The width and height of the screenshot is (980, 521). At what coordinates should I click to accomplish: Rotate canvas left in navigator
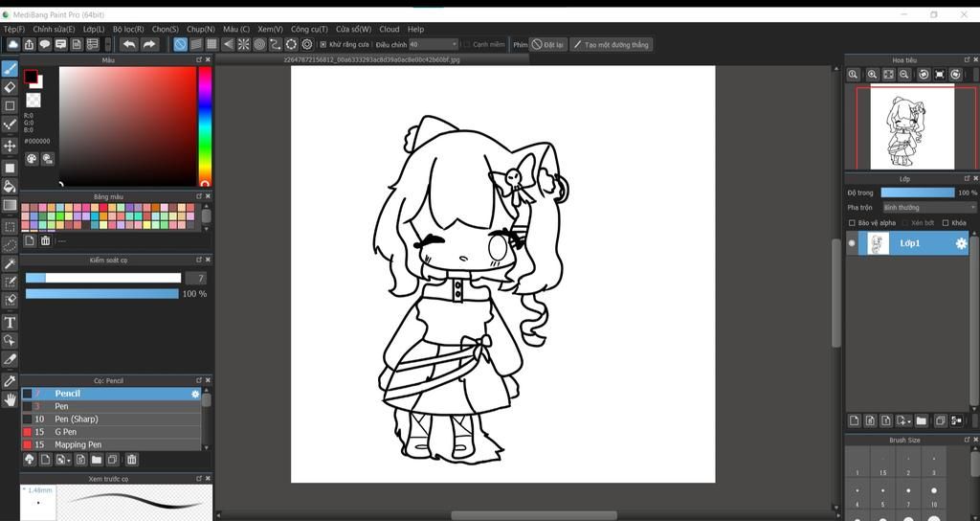pyautogui.click(x=924, y=75)
